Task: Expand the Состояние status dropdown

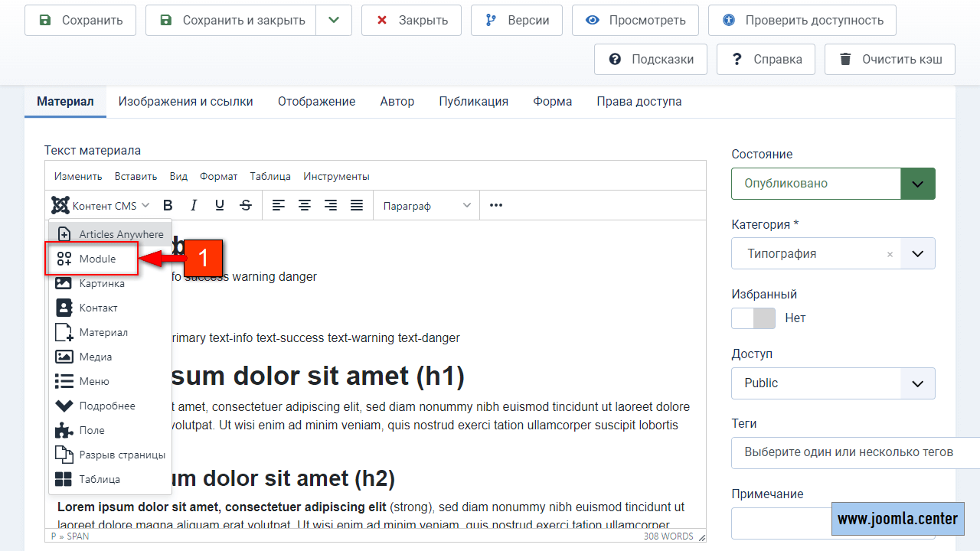Action: [917, 184]
